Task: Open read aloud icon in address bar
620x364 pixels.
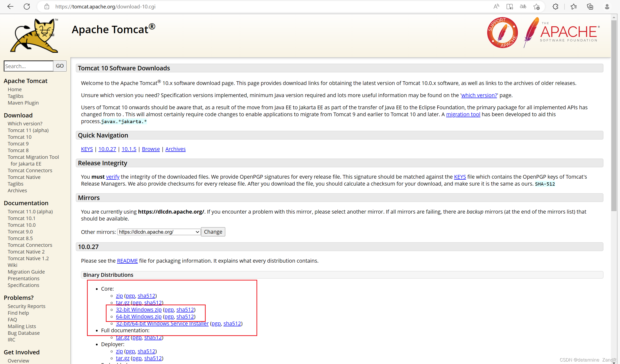Action: coord(496,7)
